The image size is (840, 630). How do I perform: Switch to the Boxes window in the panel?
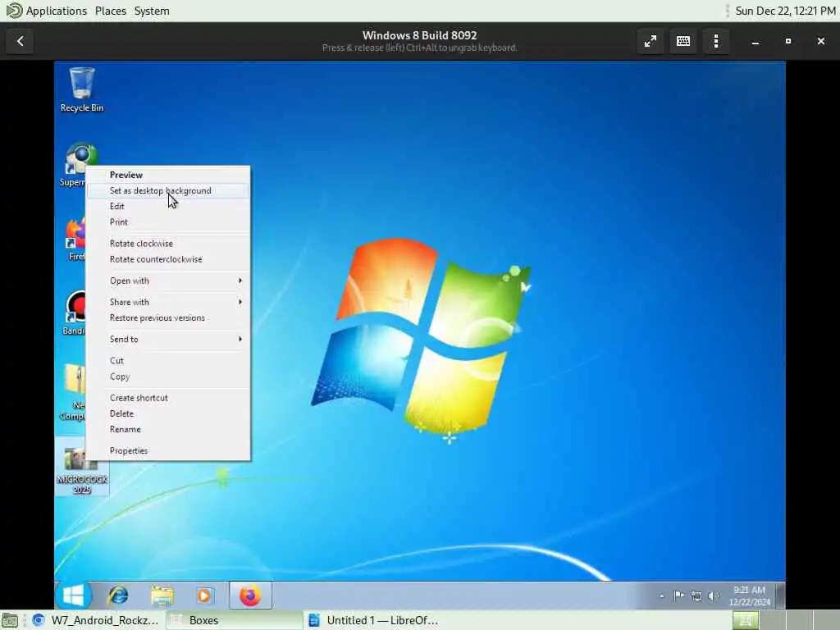click(x=234, y=620)
